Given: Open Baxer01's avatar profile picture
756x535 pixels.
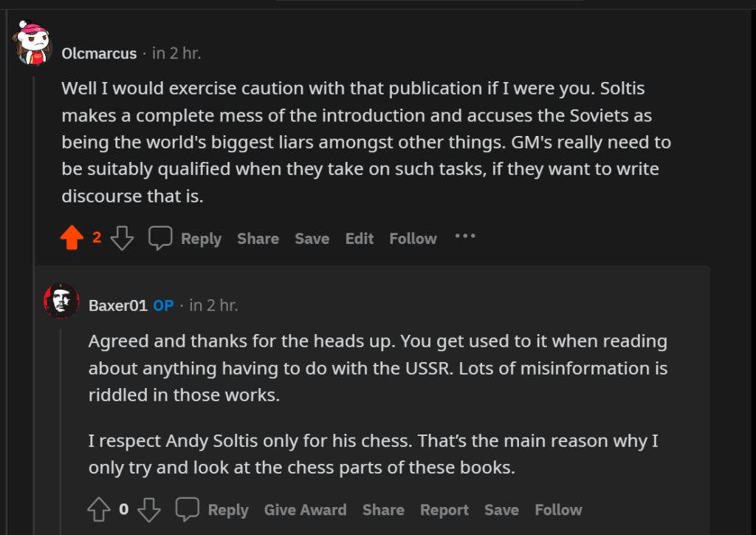Looking at the screenshot, I should pos(61,301).
